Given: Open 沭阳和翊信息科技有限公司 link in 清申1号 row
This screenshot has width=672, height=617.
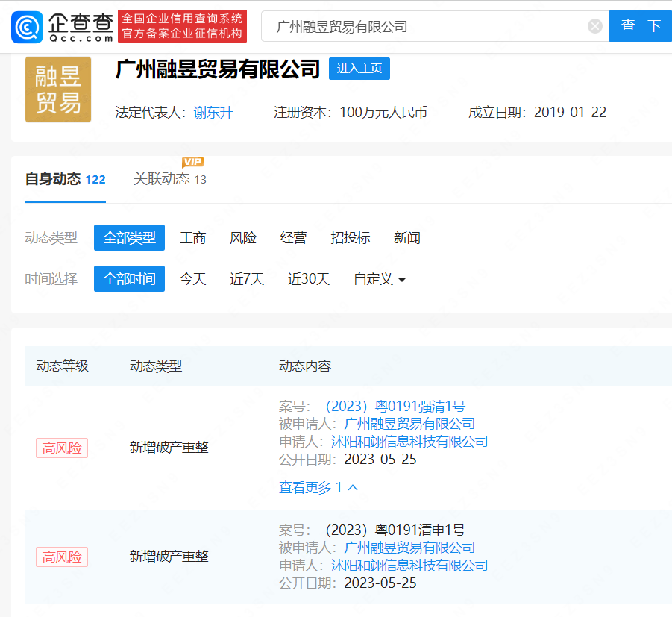Looking at the screenshot, I should point(409,566).
